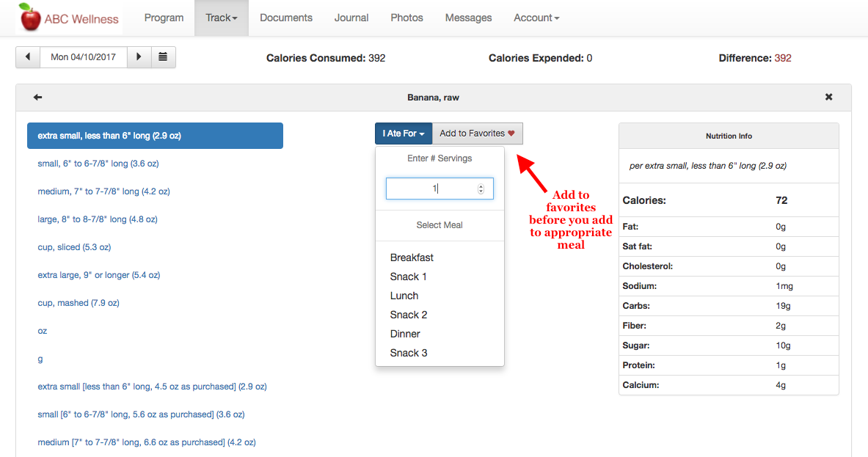The image size is (868, 457).
Task: Select Dinner as the meal
Action: pyautogui.click(x=405, y=334)
